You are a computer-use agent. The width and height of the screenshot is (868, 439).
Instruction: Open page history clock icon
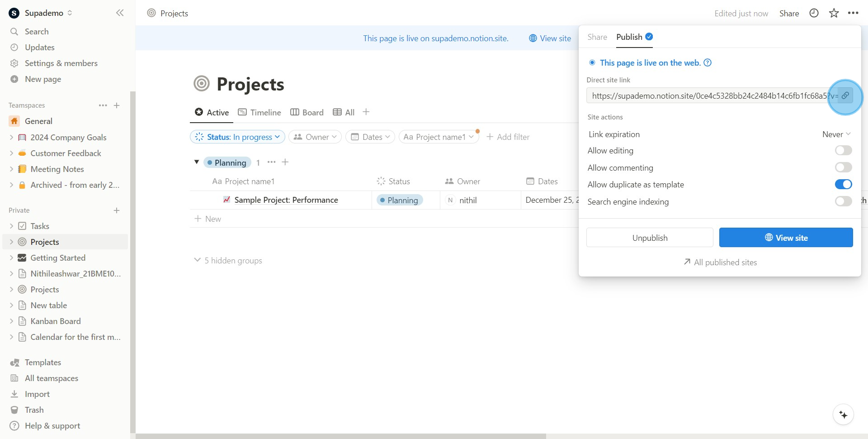click(814, 13)
